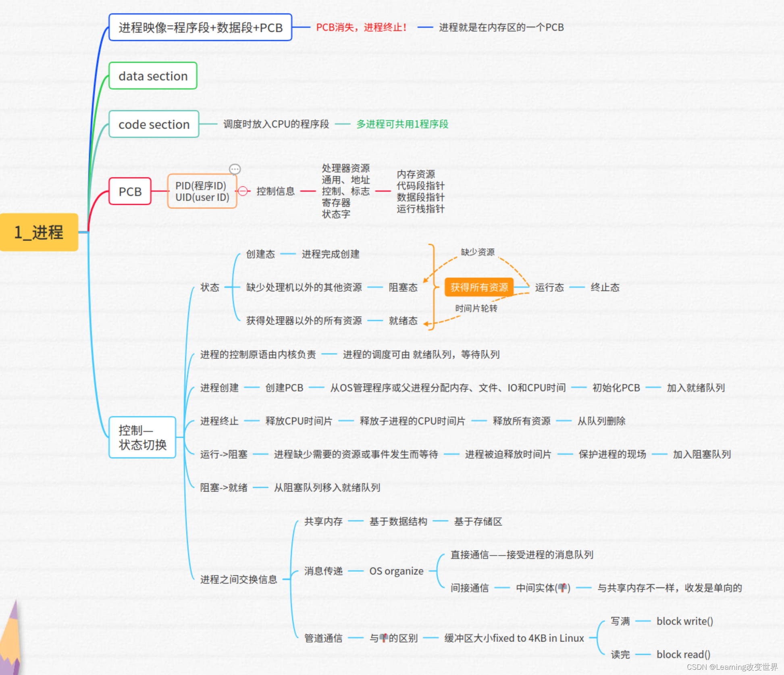784x675 pixels.
Task: Click the 加入就绪队列 node
Action: 696,387
